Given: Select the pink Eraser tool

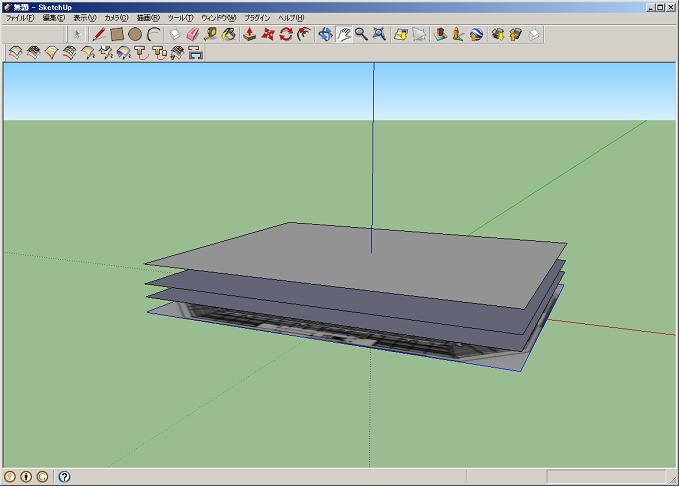Looking at the screenshot, I should 193,34.
